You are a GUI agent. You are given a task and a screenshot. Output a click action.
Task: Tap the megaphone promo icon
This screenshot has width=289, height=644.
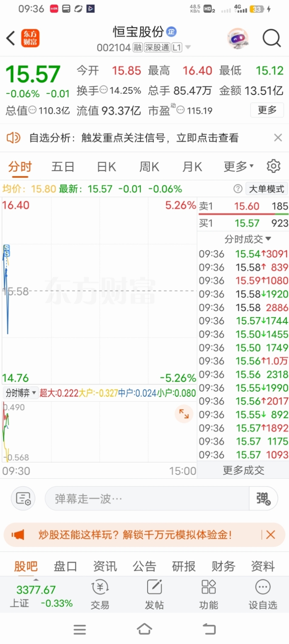18,535
